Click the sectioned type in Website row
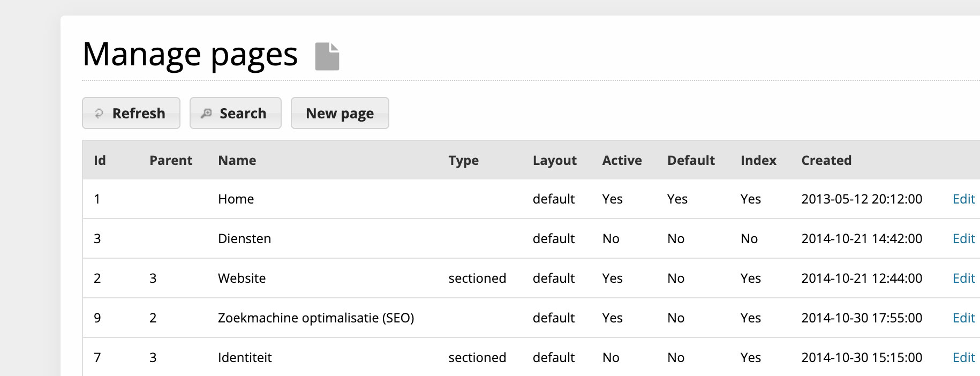 click(x=477, y=278)
